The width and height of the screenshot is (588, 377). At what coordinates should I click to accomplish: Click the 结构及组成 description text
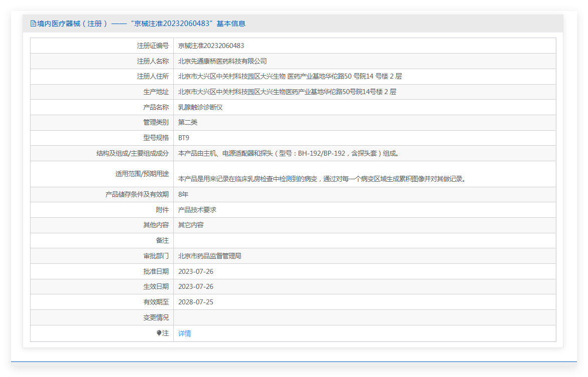click(289, 153)
